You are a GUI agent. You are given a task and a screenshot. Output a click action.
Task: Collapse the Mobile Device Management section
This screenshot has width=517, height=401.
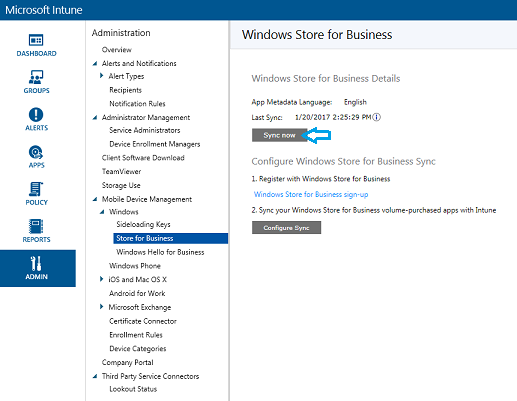[x=95, y=199]
